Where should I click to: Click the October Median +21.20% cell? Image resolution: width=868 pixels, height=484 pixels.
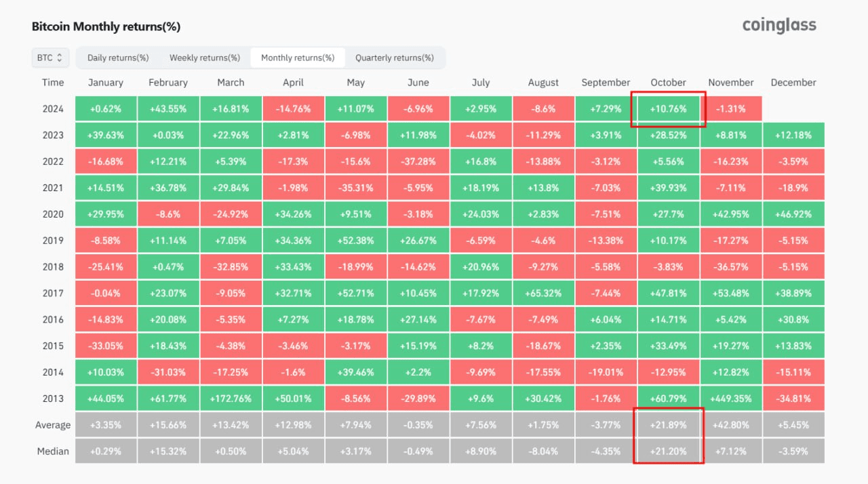[x=669, y=451]
